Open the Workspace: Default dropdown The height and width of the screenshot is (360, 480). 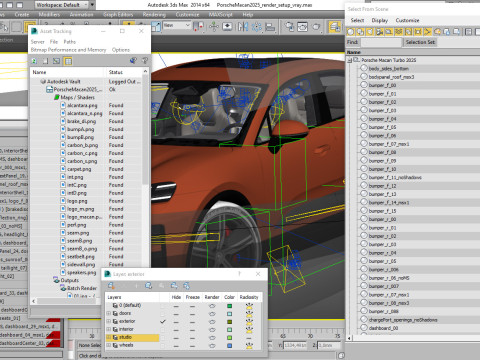(62, 5)
